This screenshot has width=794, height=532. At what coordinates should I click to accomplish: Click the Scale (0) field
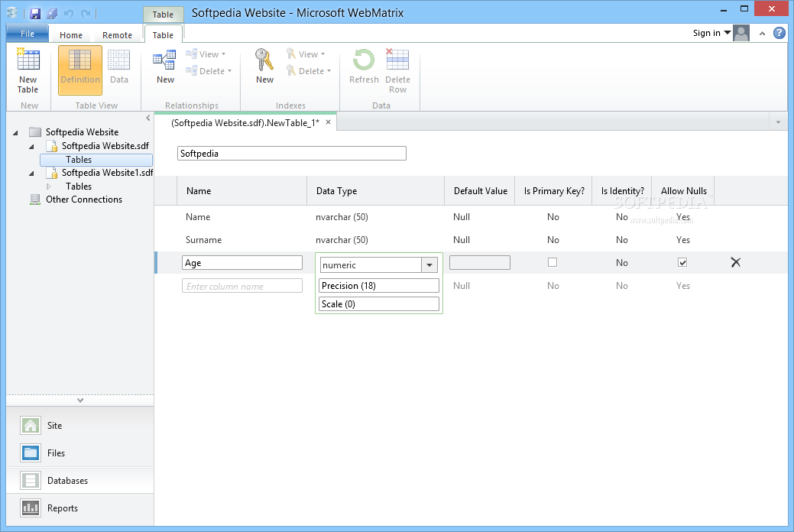(379, 304)
